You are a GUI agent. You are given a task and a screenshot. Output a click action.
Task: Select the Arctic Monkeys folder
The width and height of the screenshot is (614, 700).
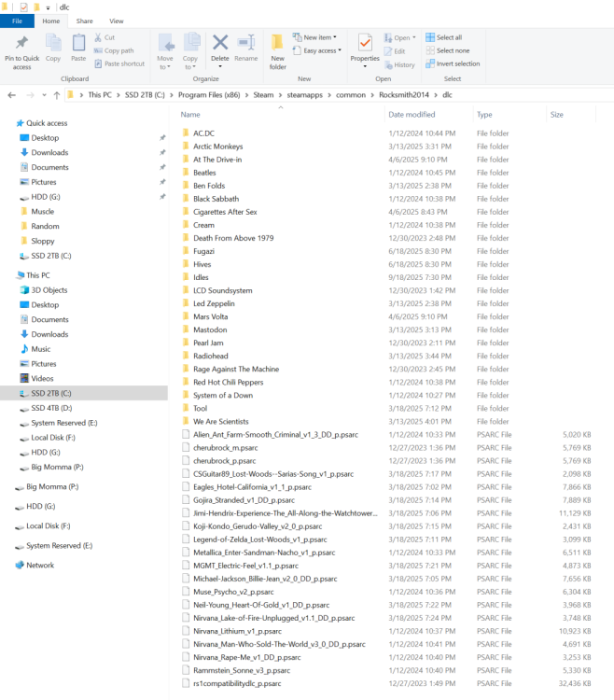[x=218, y=147]
